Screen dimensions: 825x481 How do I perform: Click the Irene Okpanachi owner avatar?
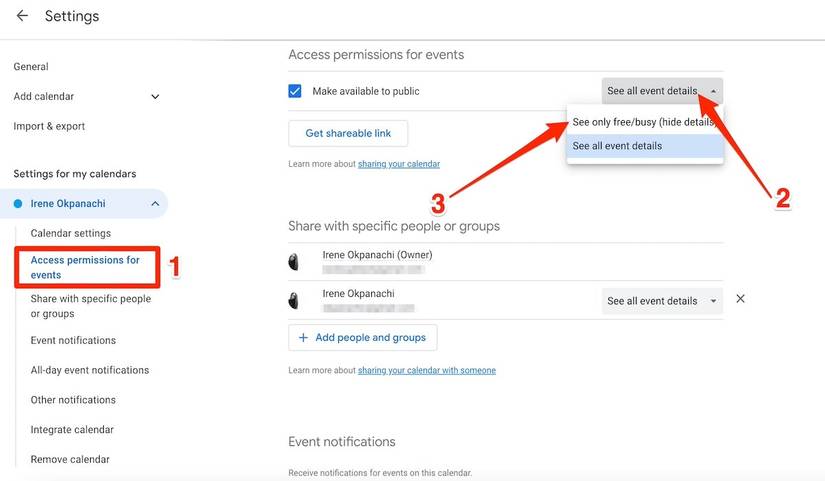tap(294, 262)
